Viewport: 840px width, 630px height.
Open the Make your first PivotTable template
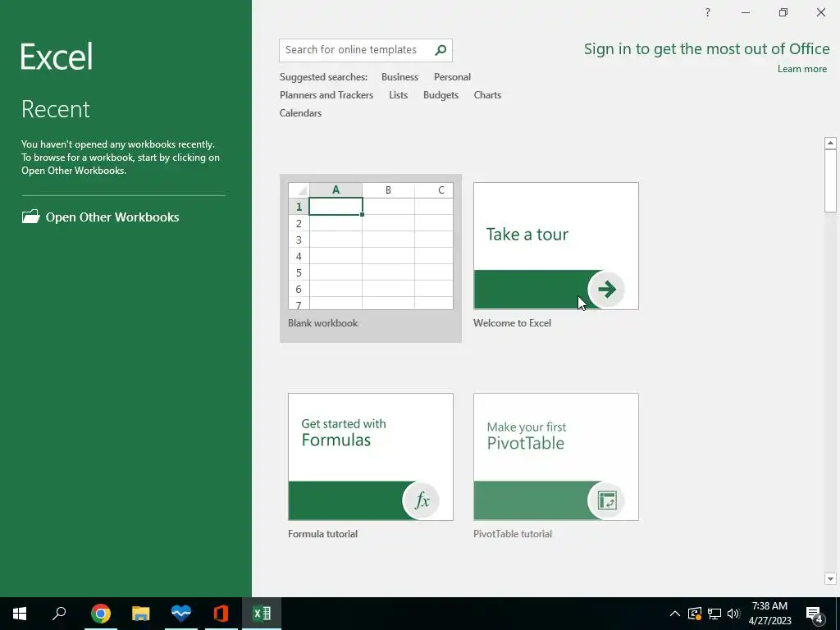(x=556, y=457)
